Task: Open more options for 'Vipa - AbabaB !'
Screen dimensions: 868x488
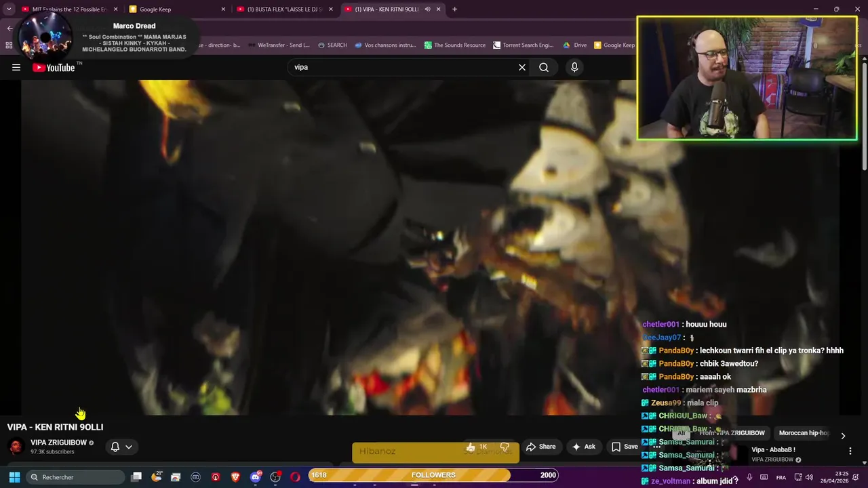Action: coord(850,451)
